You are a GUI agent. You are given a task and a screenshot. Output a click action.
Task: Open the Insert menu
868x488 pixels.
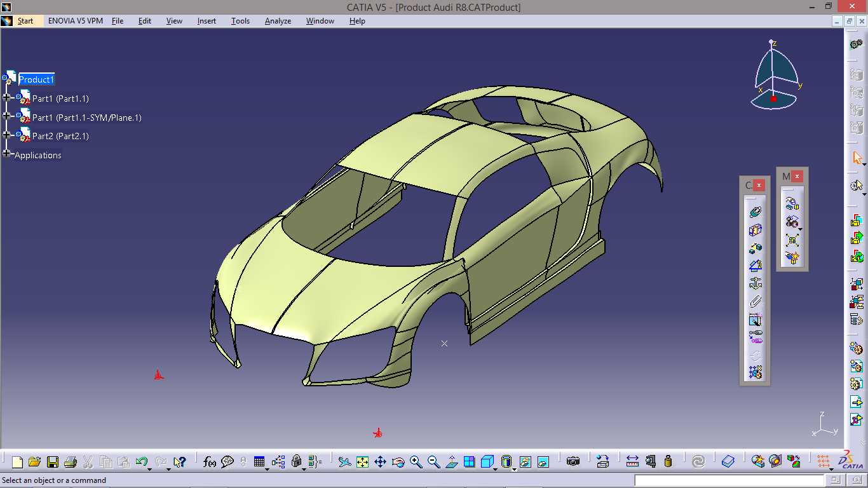pyautogui.click(x=207, y=21)
